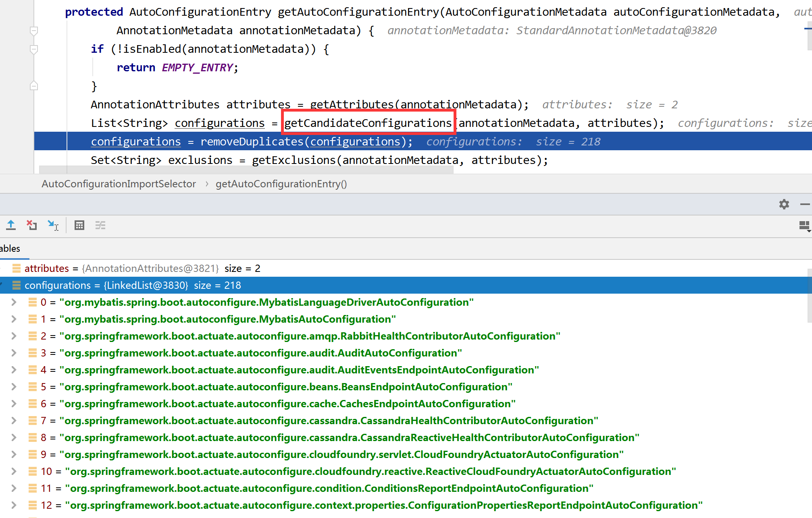Screen dimensions: 812x518
Task: Click getAutoConfigurationEntry() in the breadcrumb
Action: 281,184
